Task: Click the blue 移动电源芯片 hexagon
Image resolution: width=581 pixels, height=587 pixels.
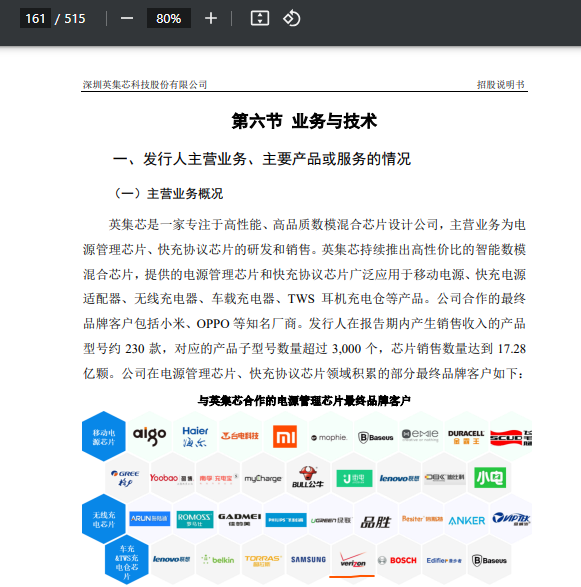Action: point(104,437)
